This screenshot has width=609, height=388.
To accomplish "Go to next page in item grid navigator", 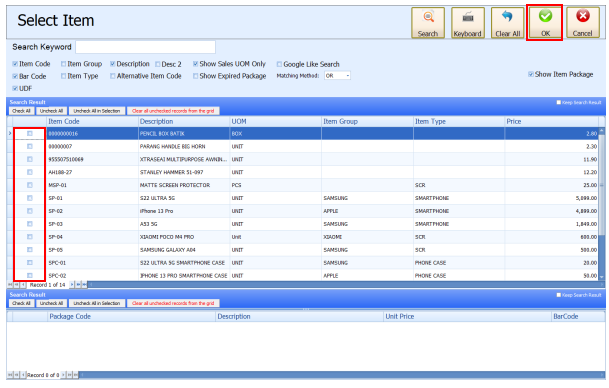I will click(x=78, y=285).
